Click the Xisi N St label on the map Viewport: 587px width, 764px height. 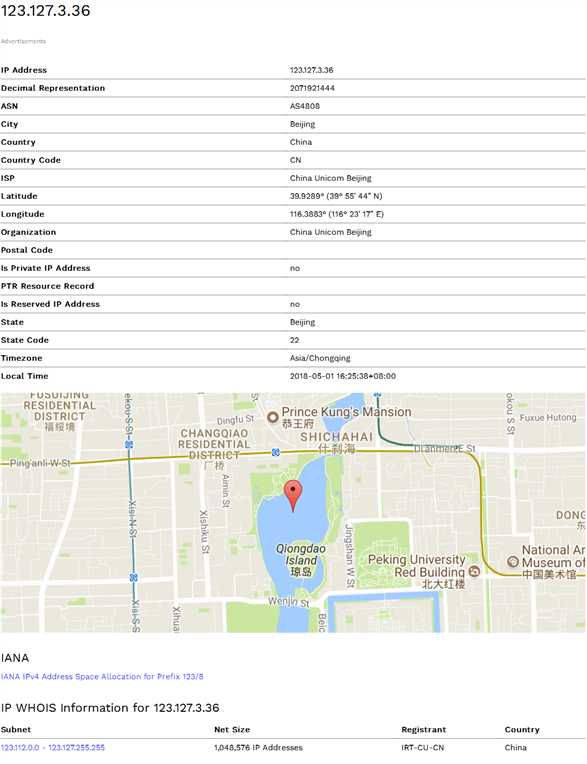[132, 518]
